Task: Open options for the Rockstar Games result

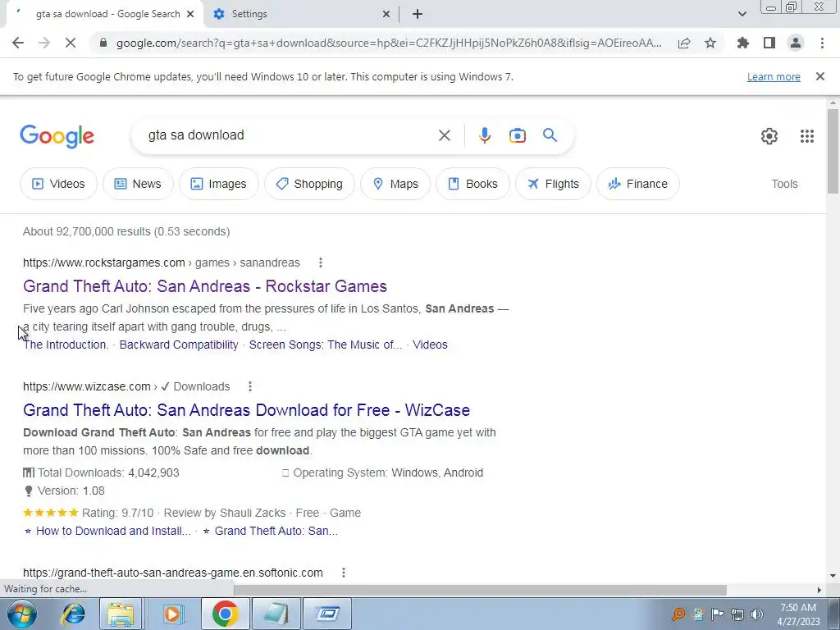Action: pos(321,262)
